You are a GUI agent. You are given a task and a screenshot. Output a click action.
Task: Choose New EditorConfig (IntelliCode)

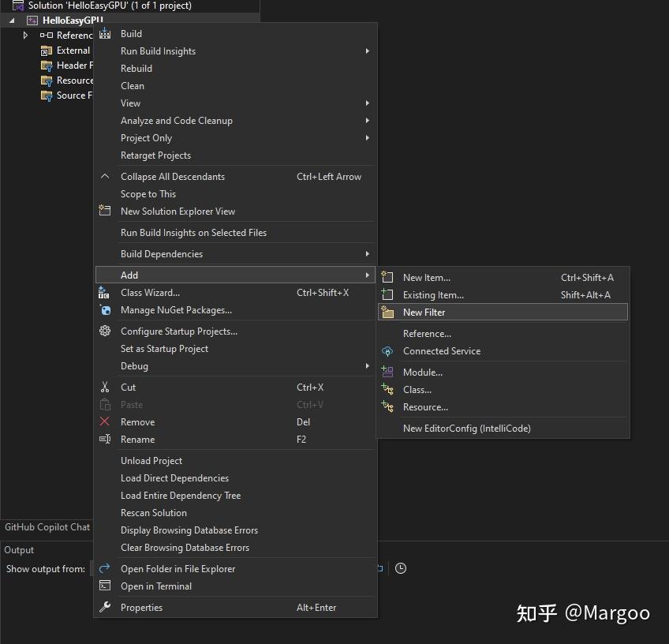click(503, 428)
